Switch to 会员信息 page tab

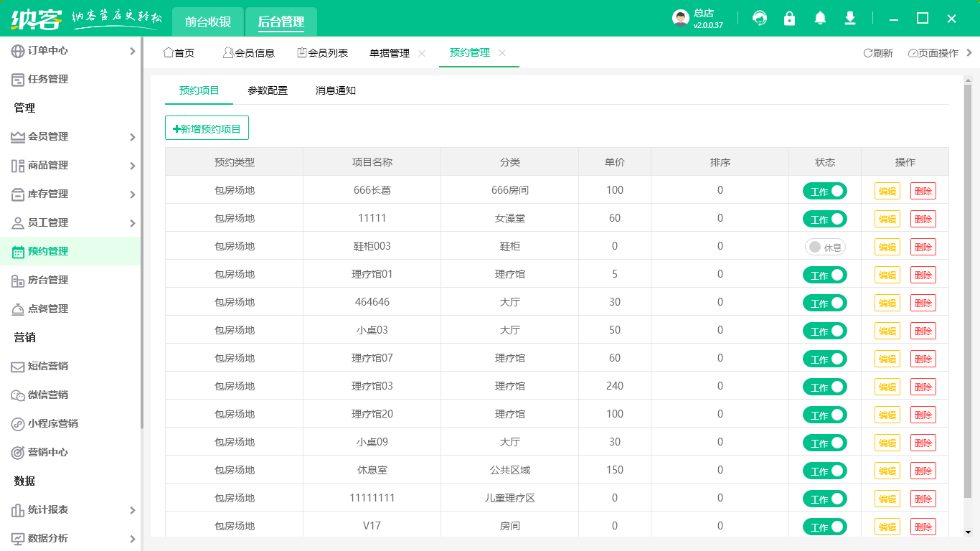coord(249,53)
